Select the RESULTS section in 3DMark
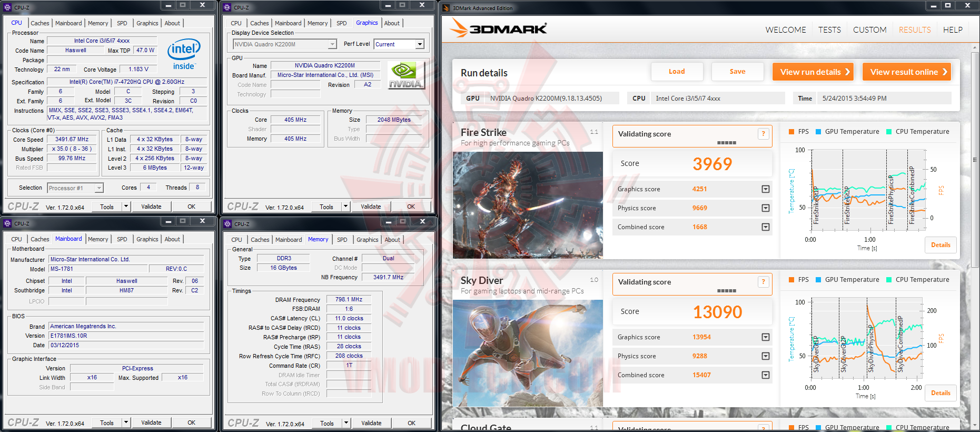980x432 pixels. coord(915,30)
